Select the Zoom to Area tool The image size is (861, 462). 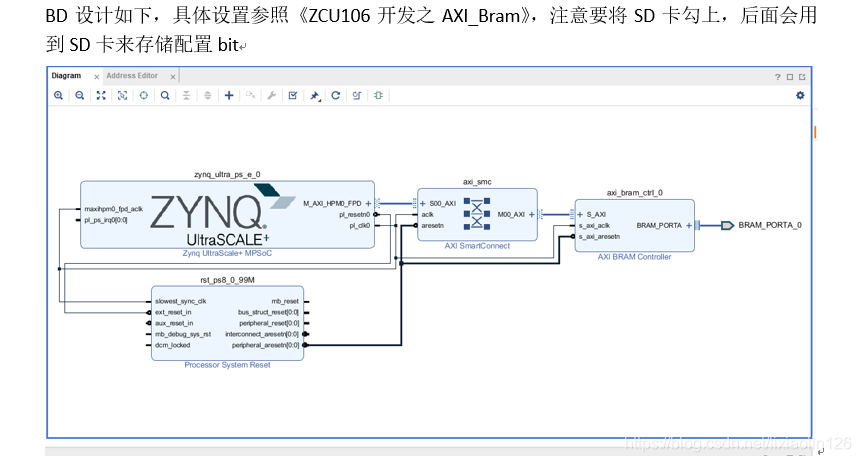[x=122, y=96]
